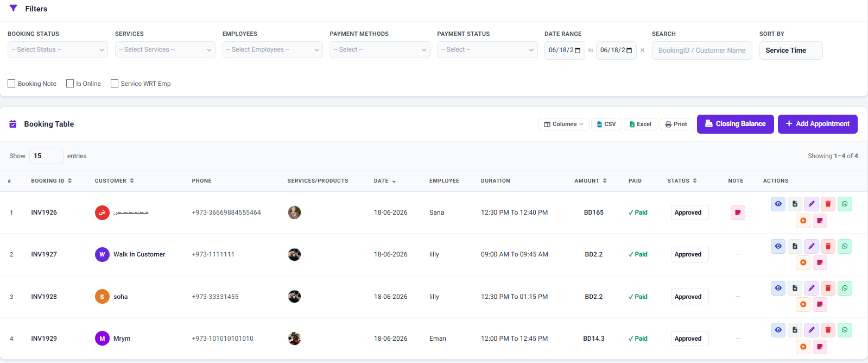Send WhatsApp message for INV1928
Viewport: 868px width, 363px height.
[x=845, y=288]
